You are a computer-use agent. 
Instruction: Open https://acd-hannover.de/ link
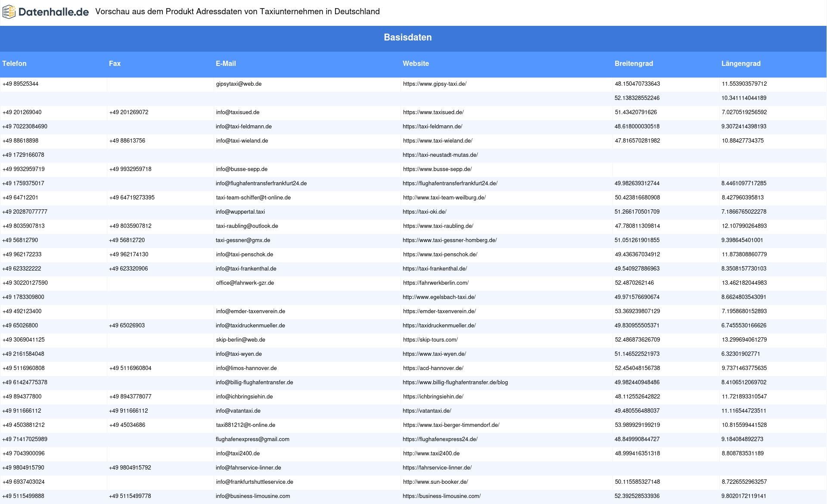(433, 368)
